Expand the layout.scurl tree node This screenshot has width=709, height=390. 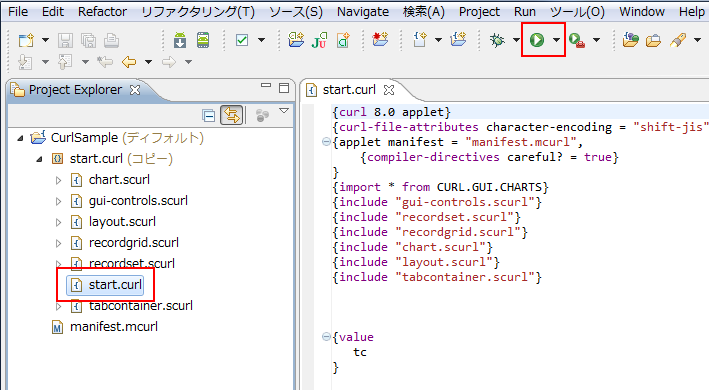pyautogui.click(x=58, y=222)
